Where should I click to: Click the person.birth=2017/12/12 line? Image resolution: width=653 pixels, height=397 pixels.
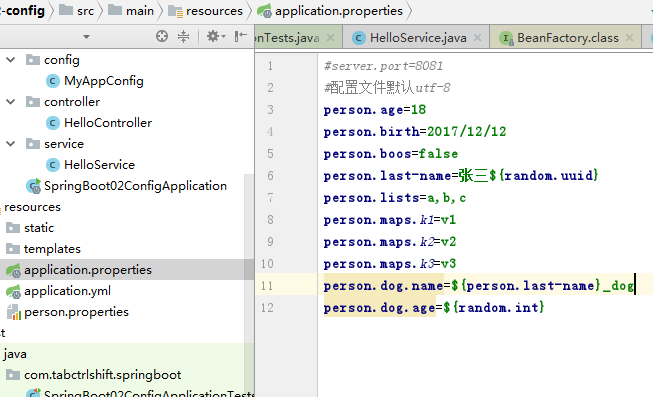click(415, 132)
